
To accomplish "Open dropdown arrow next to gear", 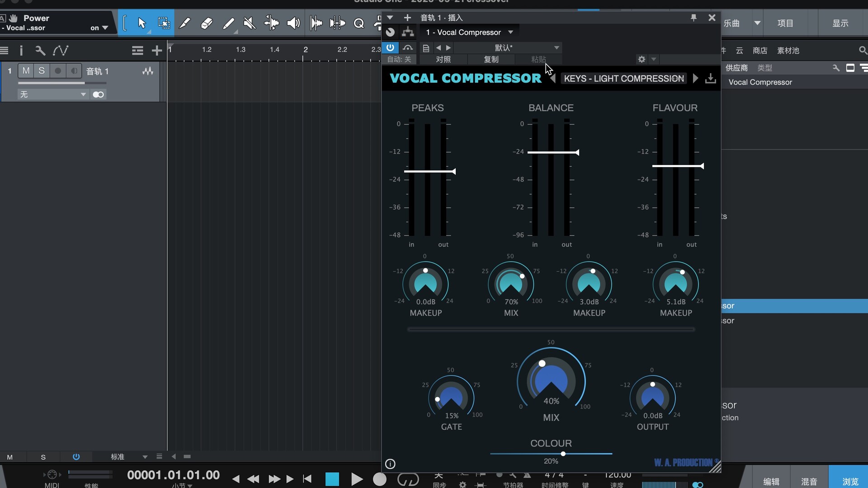I will 653,59.
